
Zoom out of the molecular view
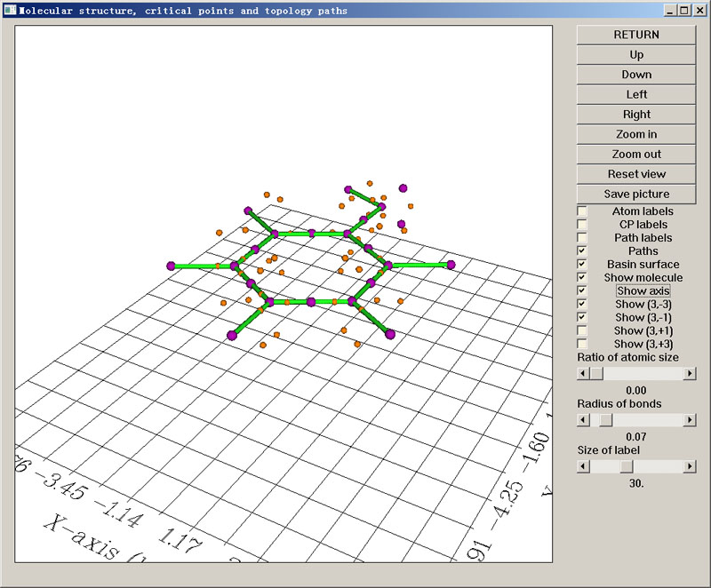tap(636, 155)
